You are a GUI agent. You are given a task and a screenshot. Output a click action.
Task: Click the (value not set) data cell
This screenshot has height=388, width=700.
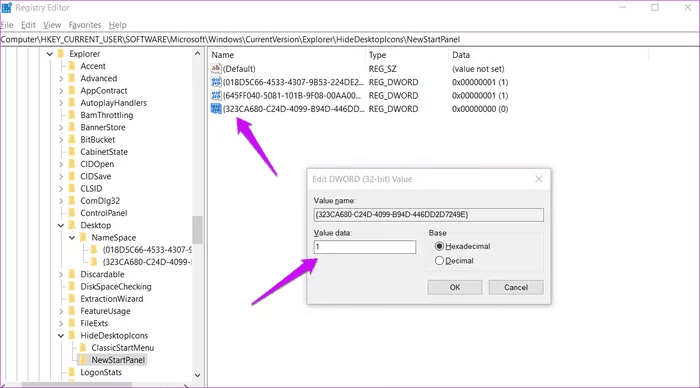coord(478,69)
